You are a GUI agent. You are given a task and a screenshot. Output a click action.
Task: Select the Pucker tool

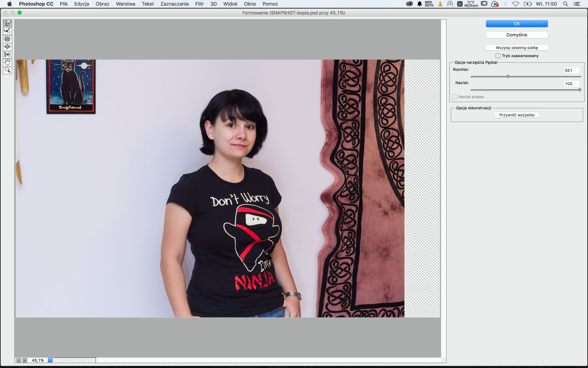pyautogui.click(x=7, y=39)
